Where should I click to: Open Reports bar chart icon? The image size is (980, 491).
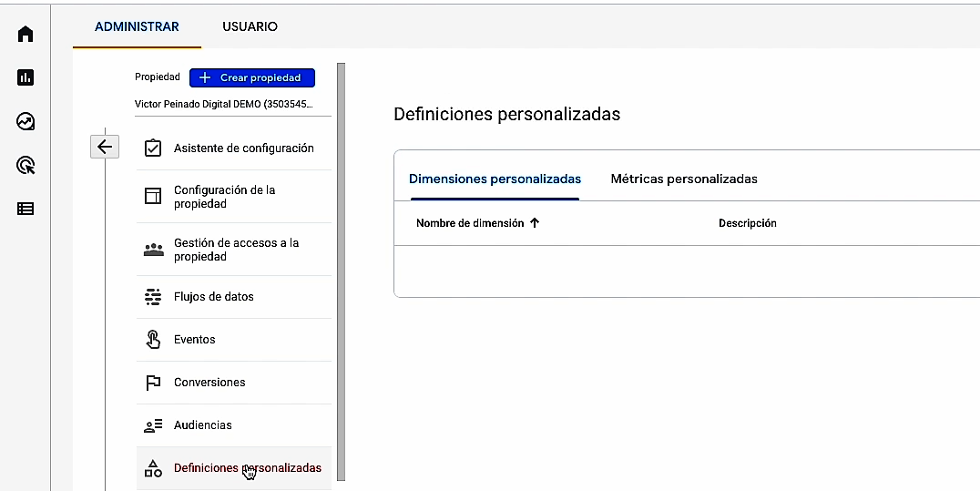[x=25, y=77]
